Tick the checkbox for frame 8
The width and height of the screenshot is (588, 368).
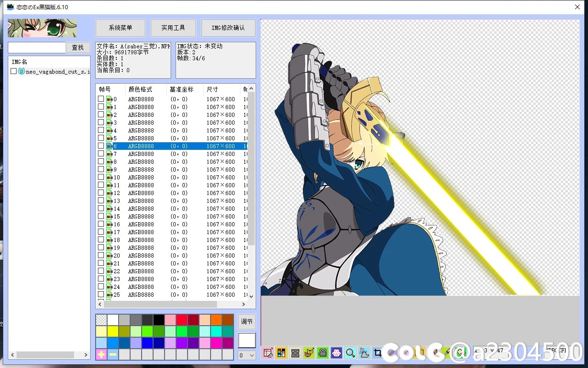pos(101,162)
